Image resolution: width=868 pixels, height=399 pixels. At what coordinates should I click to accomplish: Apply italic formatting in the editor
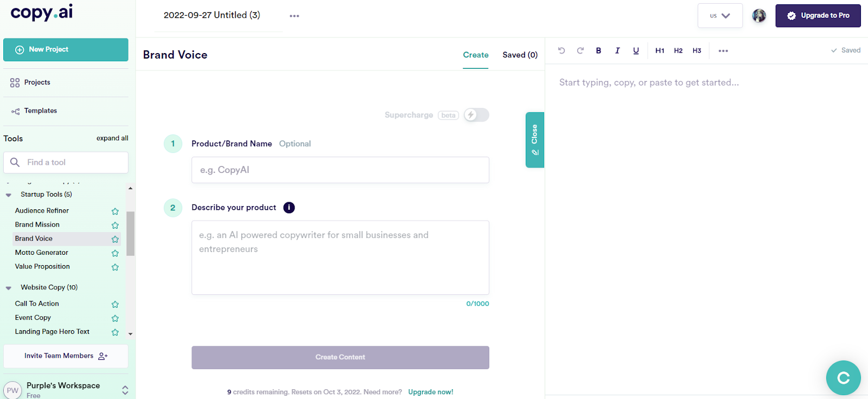(x=617, y=50)
